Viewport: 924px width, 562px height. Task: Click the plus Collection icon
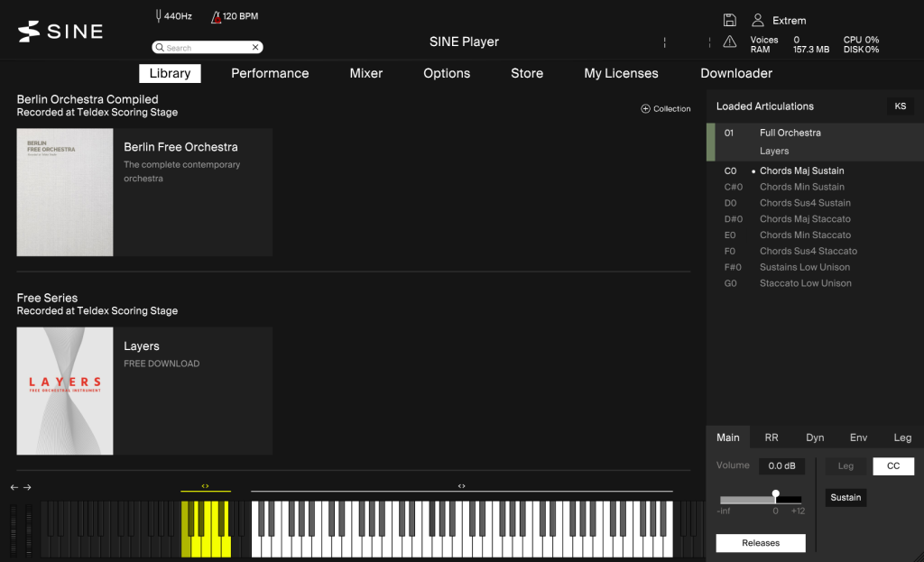click(645, 108)
